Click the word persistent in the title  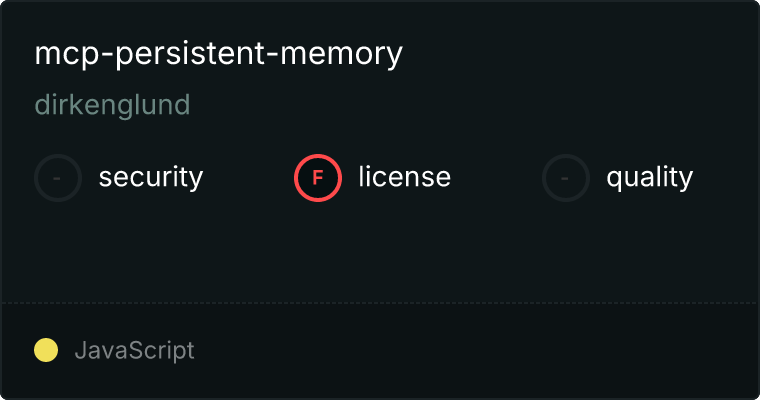click(x=190, y=54)
